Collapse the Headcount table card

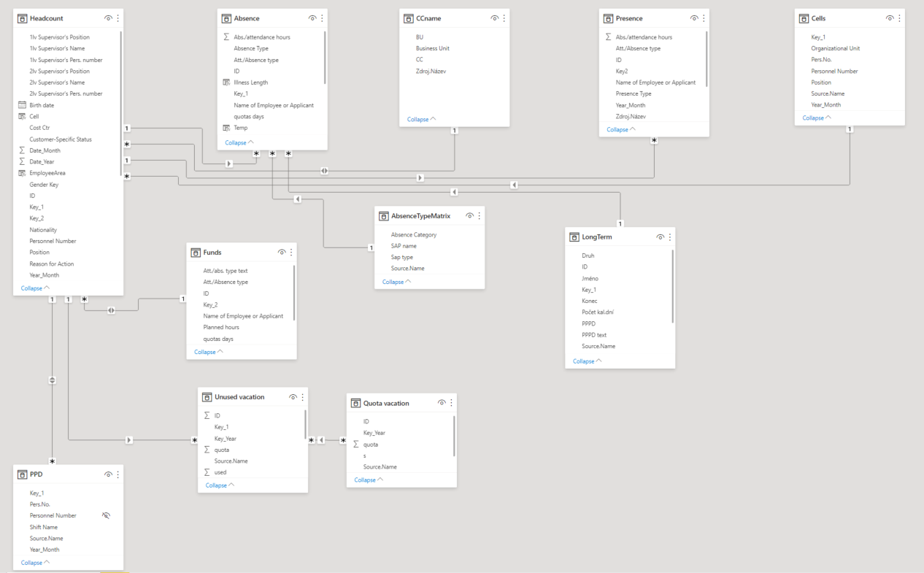click(35, 288)
